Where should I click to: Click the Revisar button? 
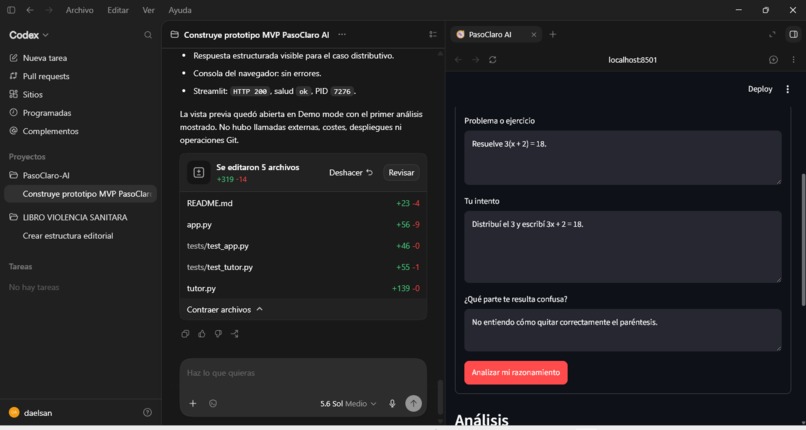pos(401,173)
